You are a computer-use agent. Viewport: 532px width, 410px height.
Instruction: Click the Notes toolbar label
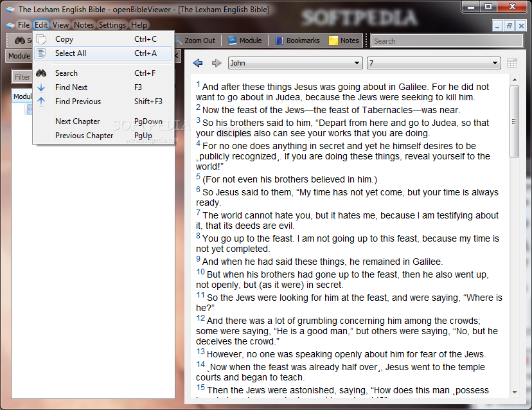point(350,40)
